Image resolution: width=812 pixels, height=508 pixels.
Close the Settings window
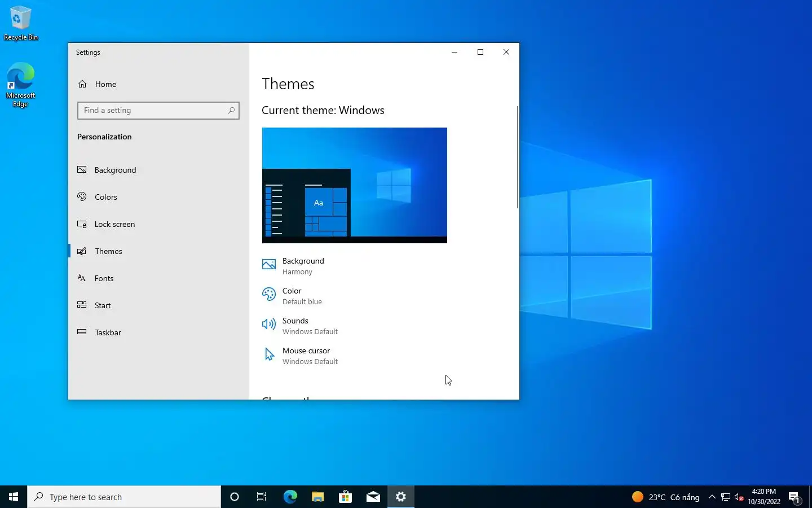pos(506,52)
